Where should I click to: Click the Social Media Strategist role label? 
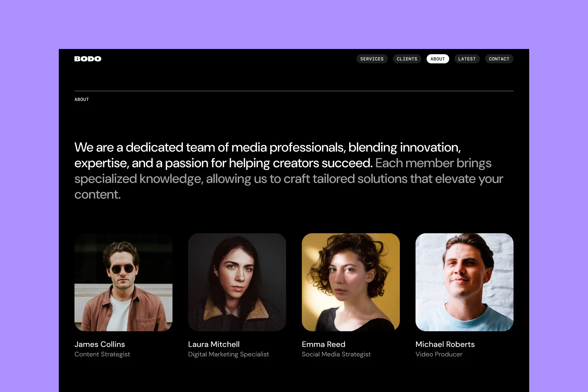[x=336, y=354]
